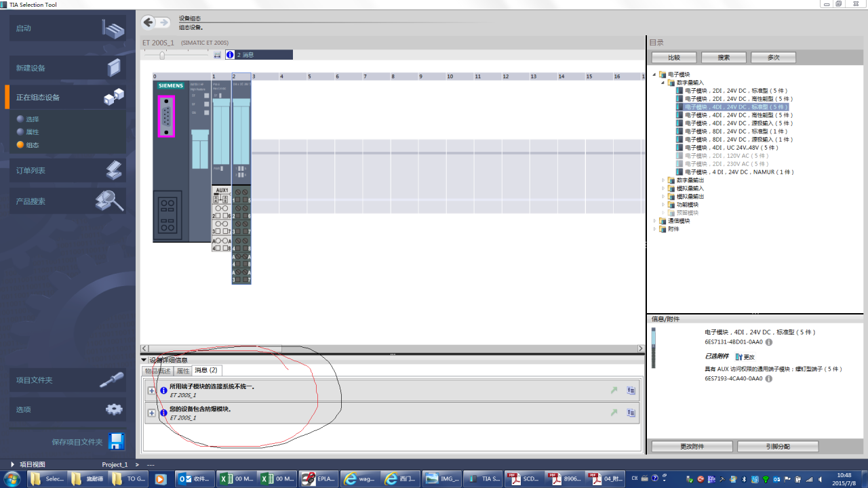This screenshot has width=868, height=488.
Task: Expand the 模拟量输入 folder
Action: (x=663, y=188)
